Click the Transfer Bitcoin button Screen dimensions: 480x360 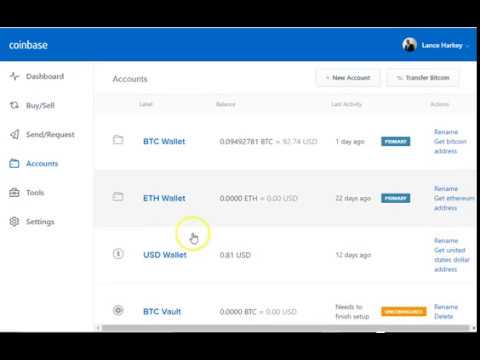point(423,78)
